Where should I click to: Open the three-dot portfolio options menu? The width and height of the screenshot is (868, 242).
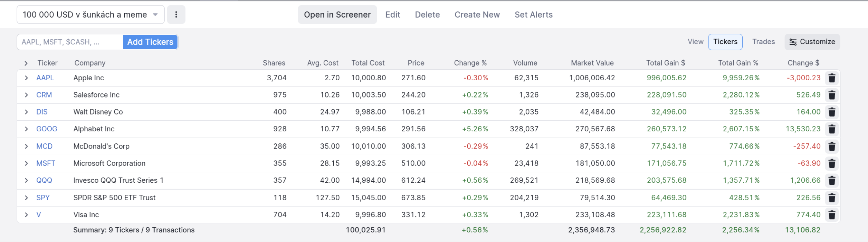[x=176, y=14]
